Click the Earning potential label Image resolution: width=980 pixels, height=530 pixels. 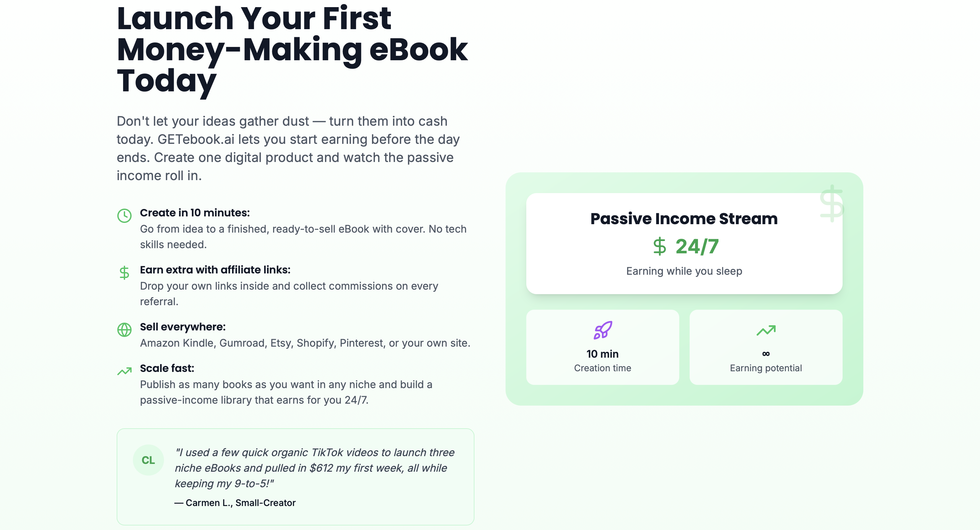click(766, 368)
